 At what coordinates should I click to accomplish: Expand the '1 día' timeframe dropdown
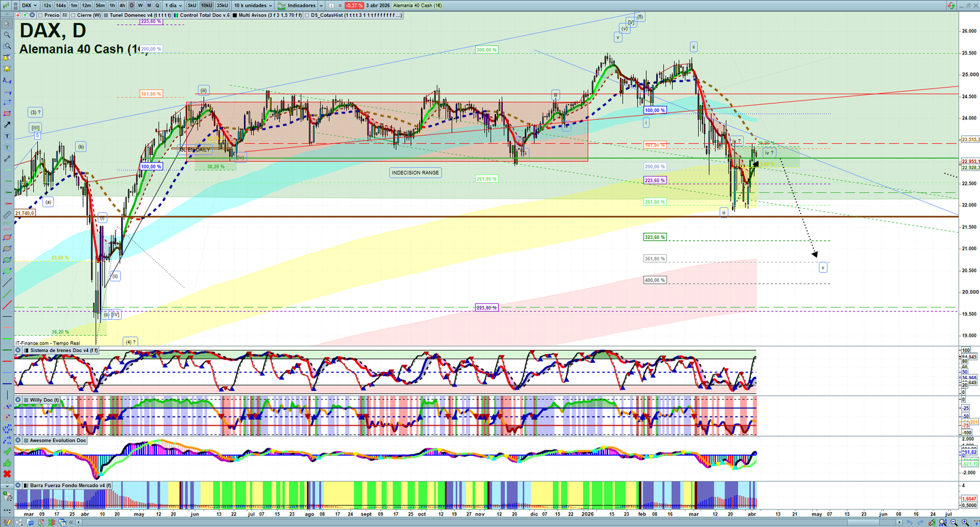coord(173,6)
